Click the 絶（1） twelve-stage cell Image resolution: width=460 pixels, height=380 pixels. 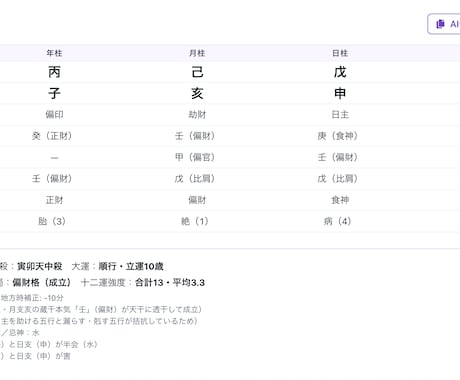point(195,221)
